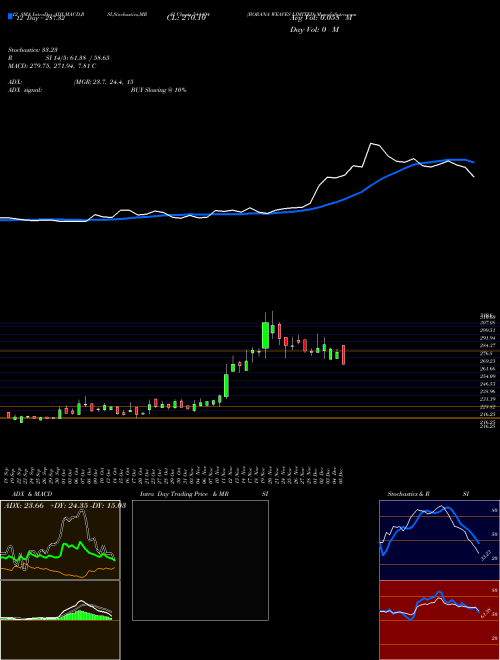Select the ADX: 23.66 +DY: 24.35 -DY: 15.03 readout
The image size is (500, 660).
pyautogui.click(x=64, y=506)
